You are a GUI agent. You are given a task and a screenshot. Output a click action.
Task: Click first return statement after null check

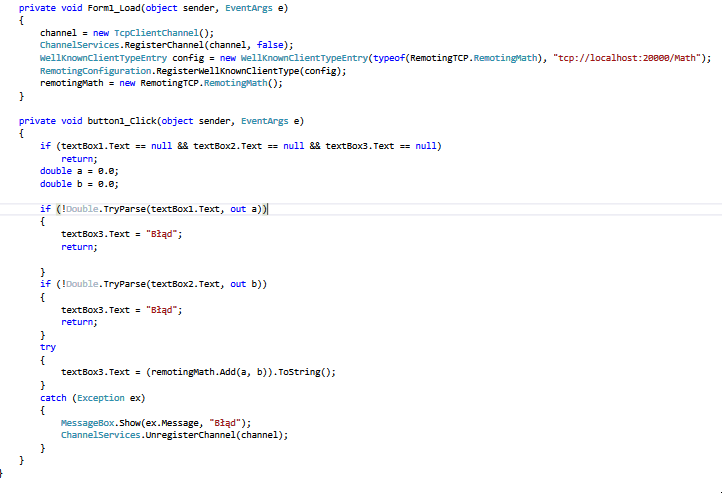point(79,159)
